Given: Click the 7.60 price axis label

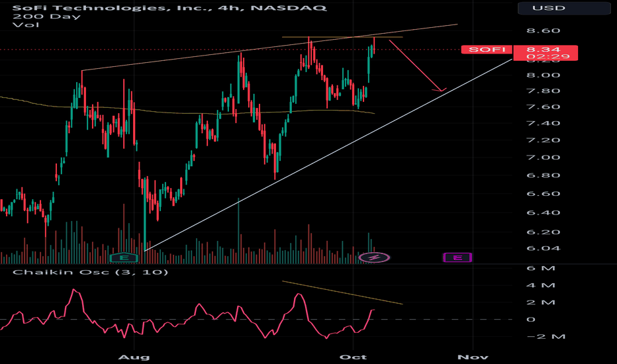Looking at the screenshot, I should (544, 107).
